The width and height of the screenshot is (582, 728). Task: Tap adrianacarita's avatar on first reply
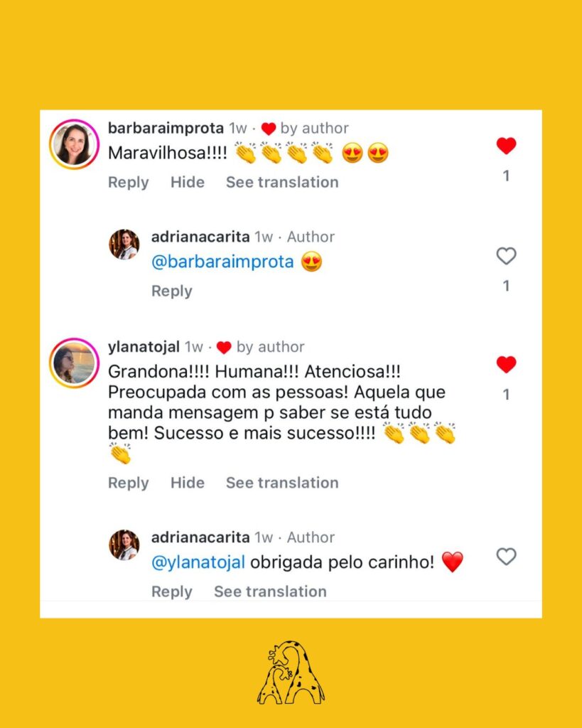(x=124, y=245)
